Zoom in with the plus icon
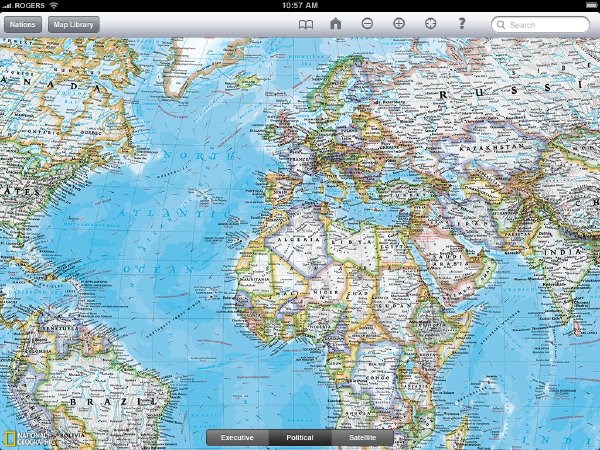600x450 pixels. 399,24
